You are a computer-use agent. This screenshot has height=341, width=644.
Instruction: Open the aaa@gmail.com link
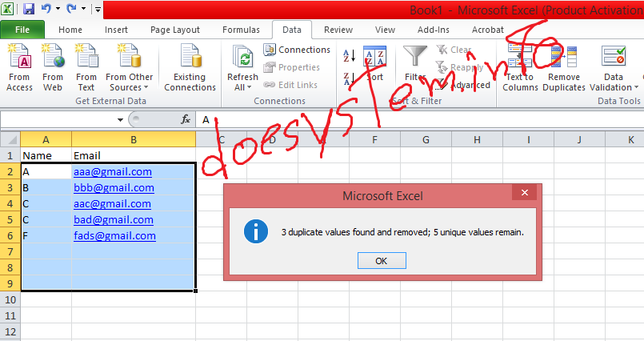[x=113, y=172]
